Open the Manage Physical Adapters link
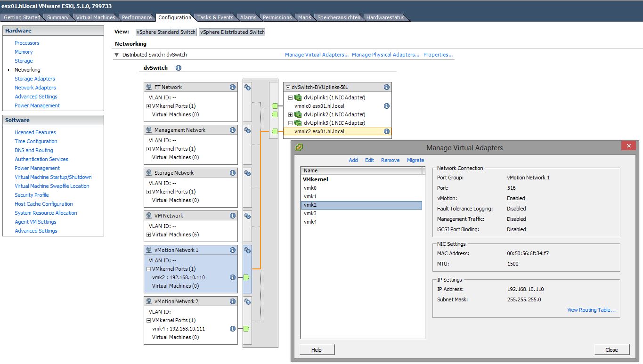This screenshot has width=643, height=364. coord(385,55)
